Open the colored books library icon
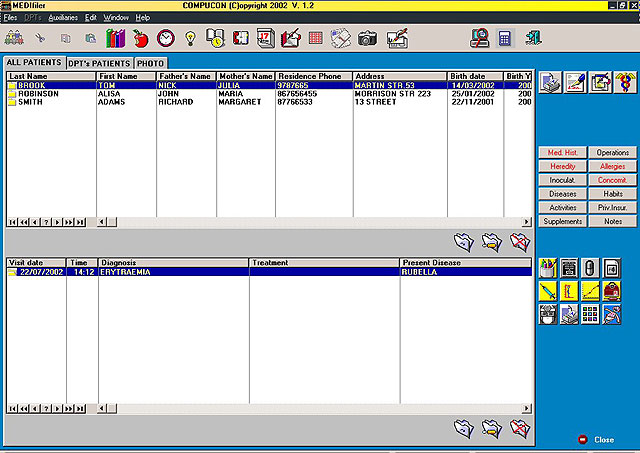640x453 pixels. 116,38
